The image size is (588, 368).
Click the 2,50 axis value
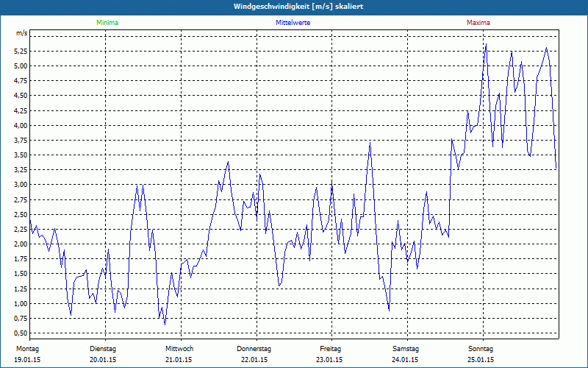[x=21, y=214]
